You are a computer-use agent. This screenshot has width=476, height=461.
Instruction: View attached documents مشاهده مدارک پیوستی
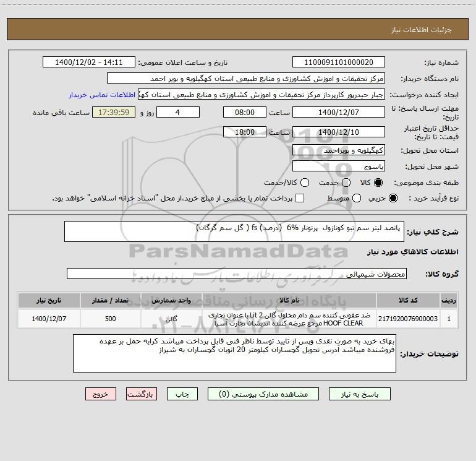[263, 394]
